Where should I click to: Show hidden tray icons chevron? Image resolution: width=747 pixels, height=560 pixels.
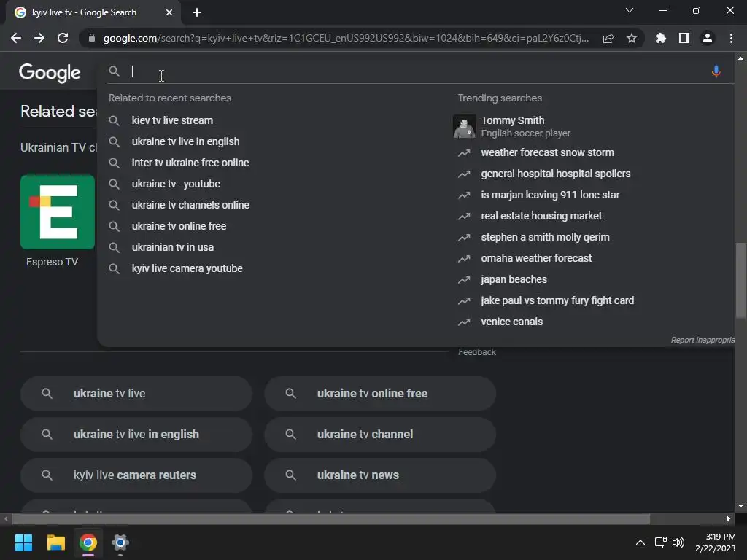point(640,542)
